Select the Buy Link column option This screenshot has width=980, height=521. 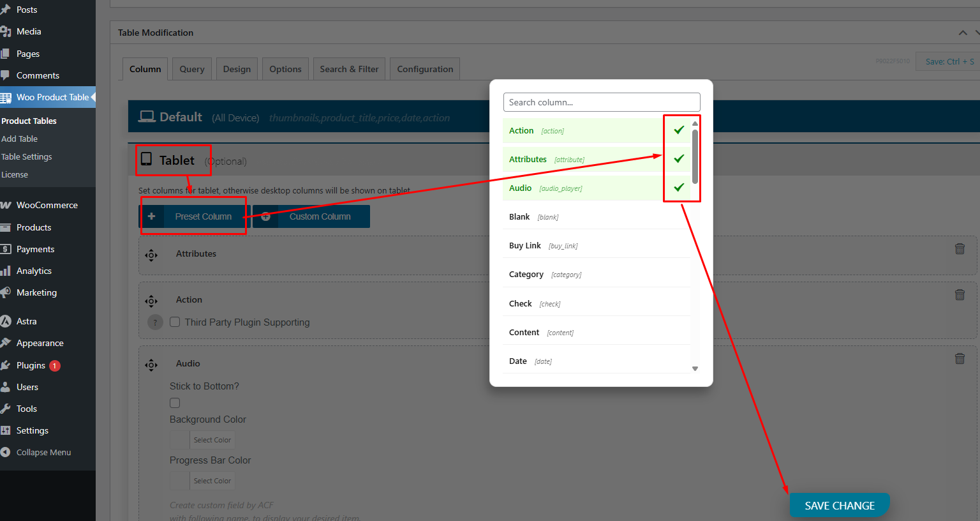[596, 246]
